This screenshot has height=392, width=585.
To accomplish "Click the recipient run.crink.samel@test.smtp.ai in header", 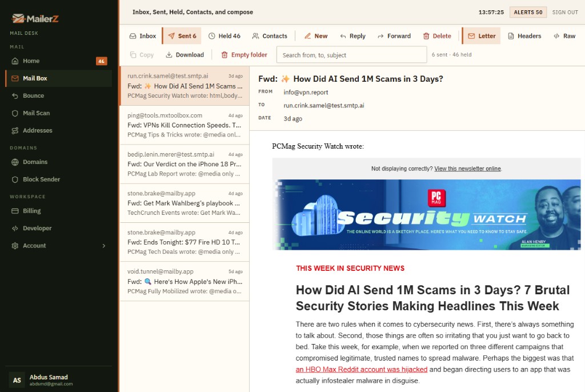I will click(324, 106).
